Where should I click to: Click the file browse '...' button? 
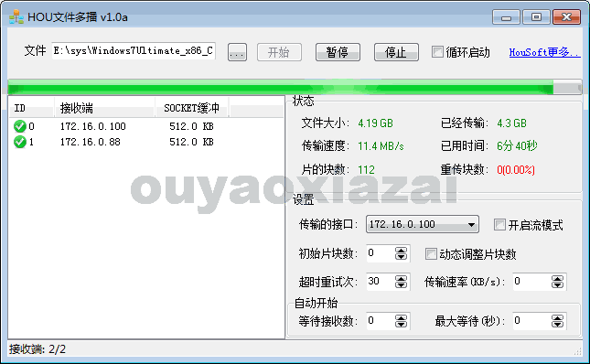tap(237, 52)
